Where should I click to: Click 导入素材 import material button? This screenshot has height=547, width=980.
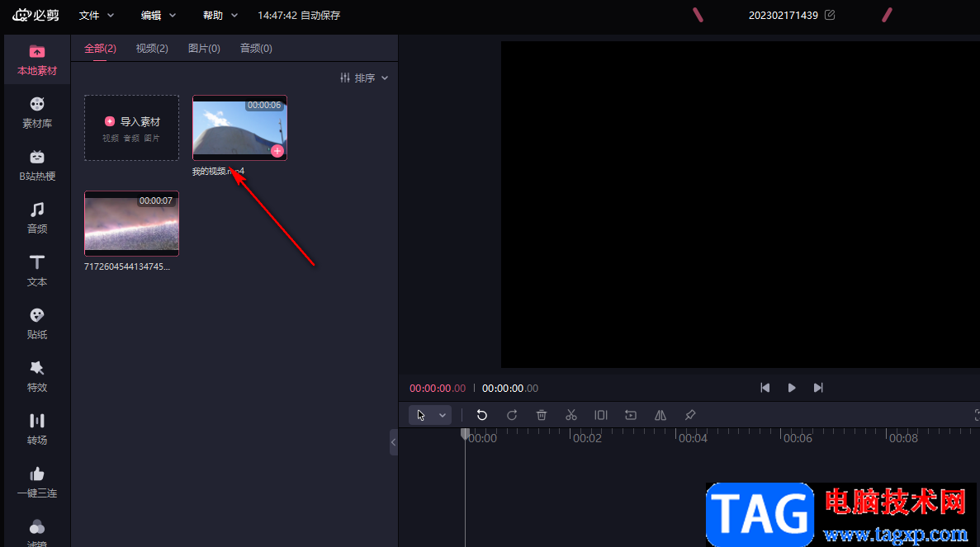(x=132, y=128)
